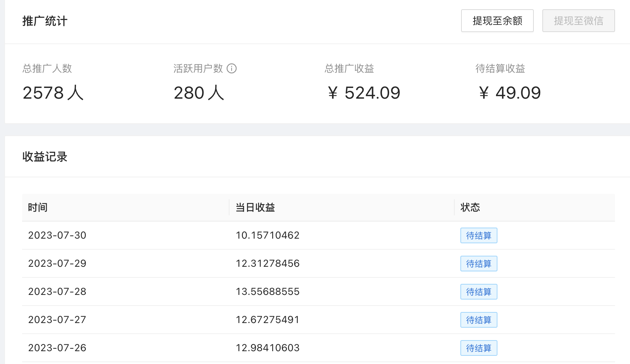Click the total earnings amount ¥ 524.09
The width and height of the screenshot is (630, 364).
tap(364, 93)
